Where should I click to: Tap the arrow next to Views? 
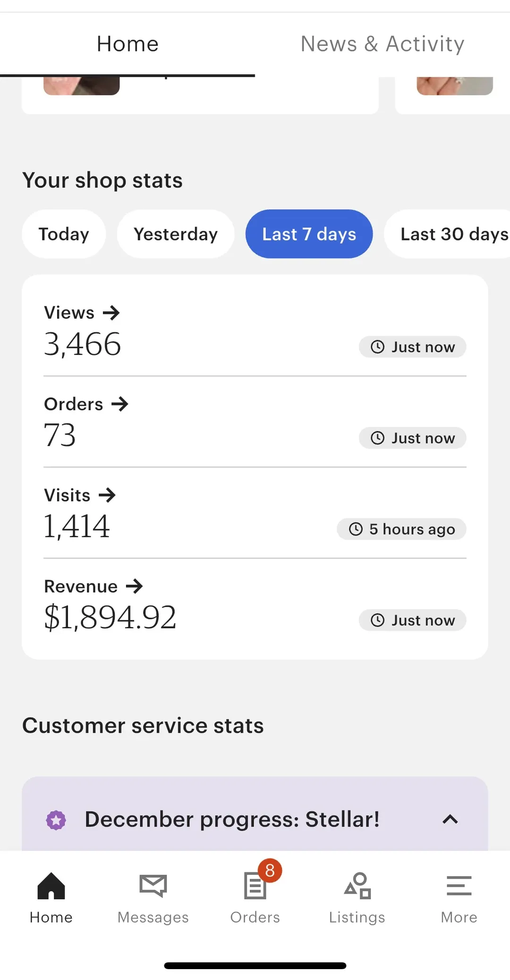click(x=111, y=313)
